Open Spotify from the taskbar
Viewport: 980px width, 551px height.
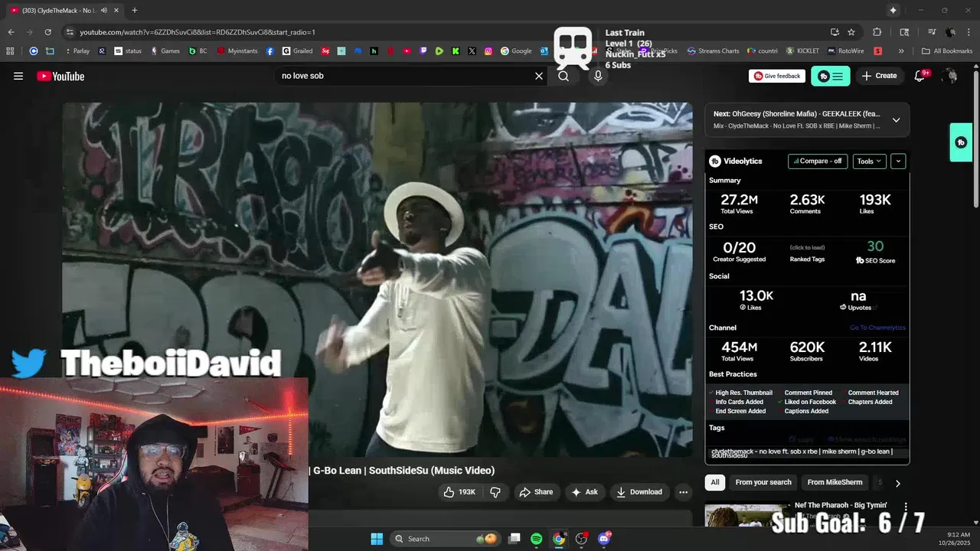536,539
